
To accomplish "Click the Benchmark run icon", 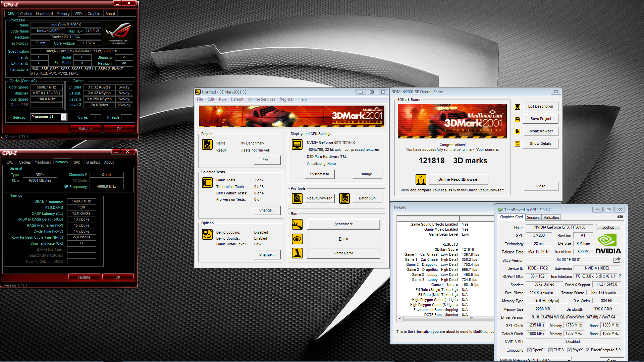I will point(297,224).
